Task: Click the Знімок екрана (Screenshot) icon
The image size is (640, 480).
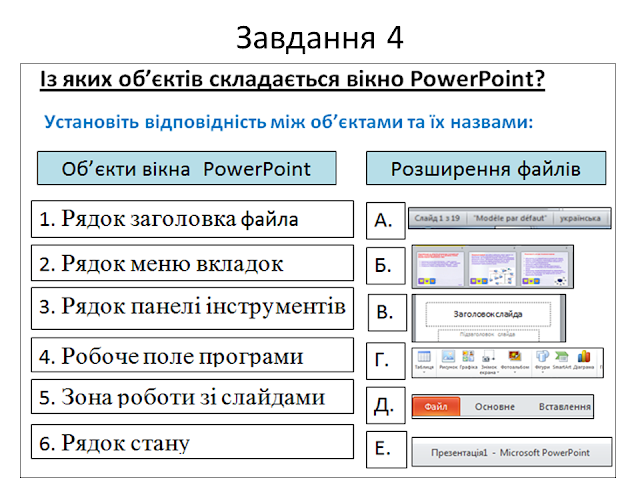Action: (488, 356)
